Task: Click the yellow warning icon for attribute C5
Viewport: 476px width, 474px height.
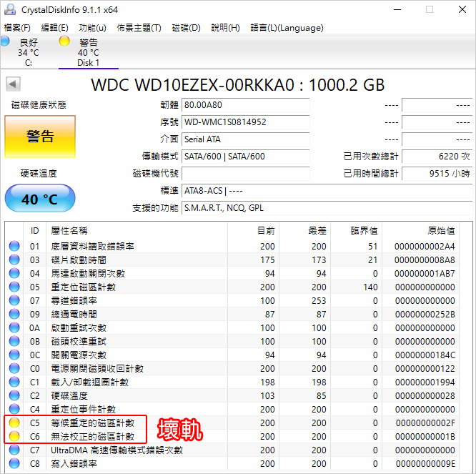Action: [14, 423]
